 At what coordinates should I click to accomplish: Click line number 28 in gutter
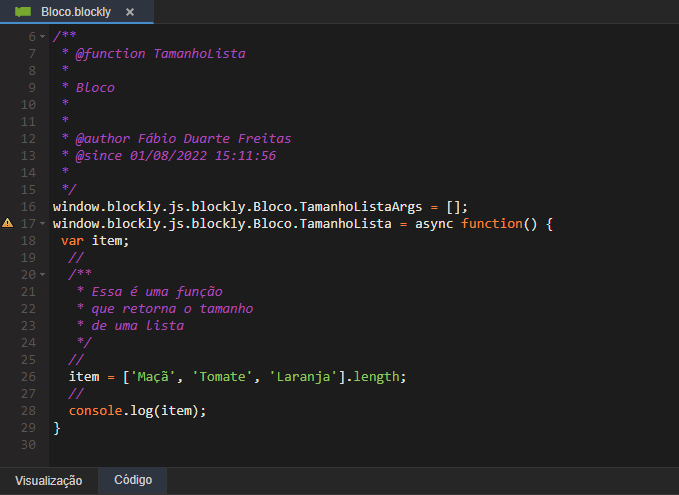tap(28, 411)
